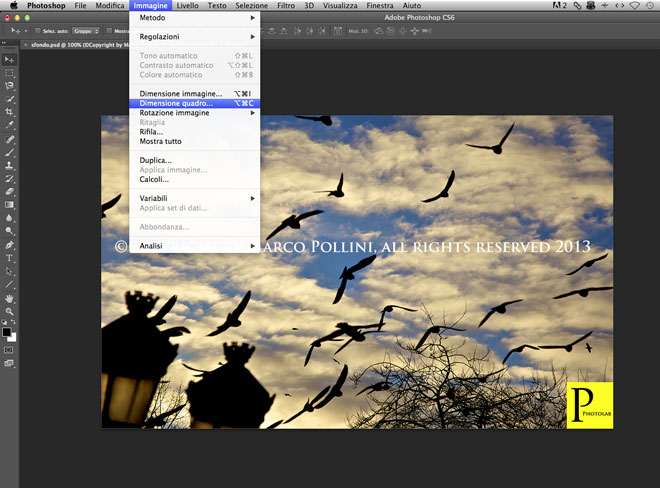Click the 3D pan mode icon
The height and width of the screenshot is (488, 660).
point(402,31)
